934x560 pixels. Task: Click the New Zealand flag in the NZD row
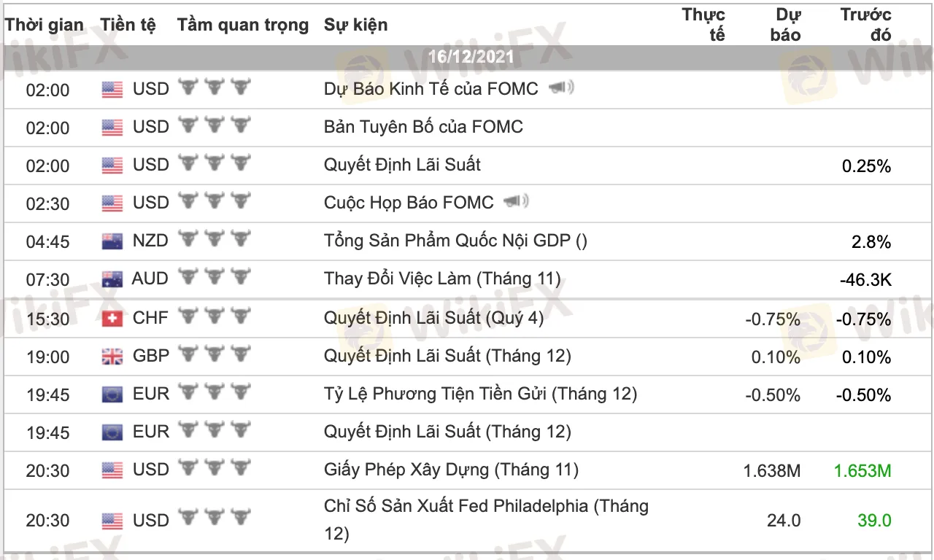112,241
